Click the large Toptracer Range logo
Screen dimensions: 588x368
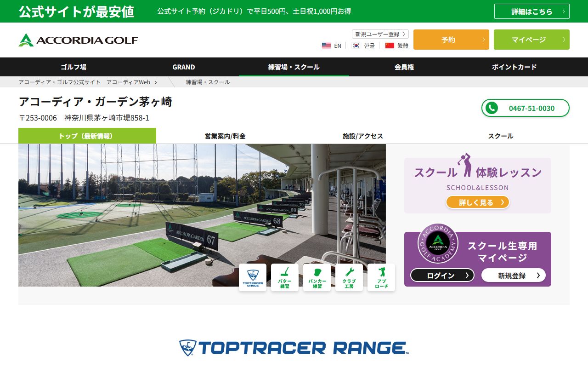pos(294,348)
